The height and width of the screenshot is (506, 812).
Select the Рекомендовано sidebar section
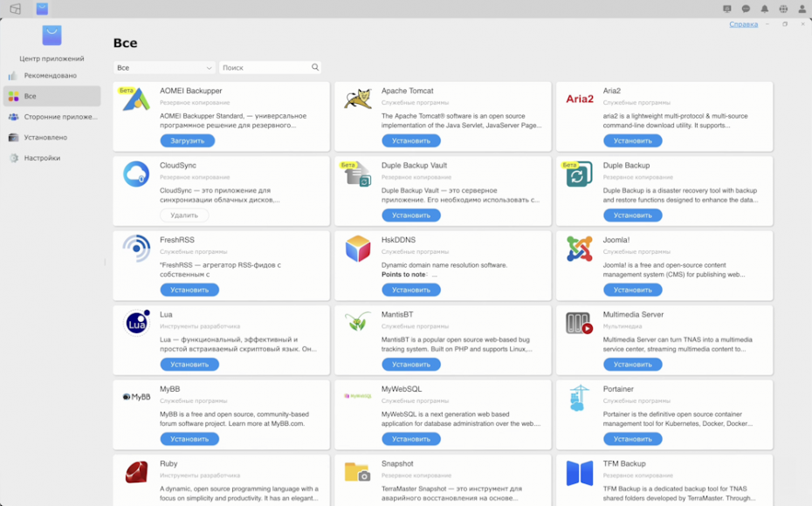click(52, 76)
